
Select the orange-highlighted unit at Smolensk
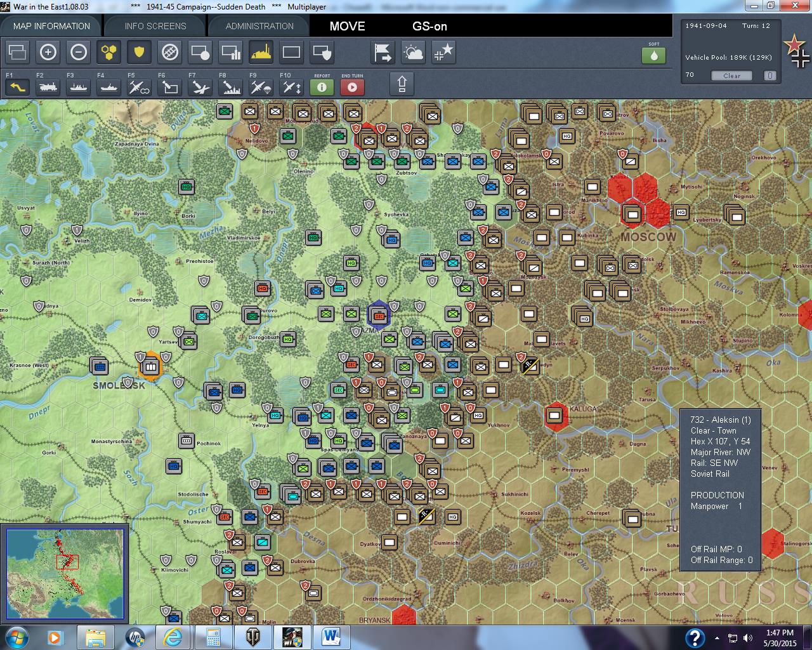click(150, 366)
